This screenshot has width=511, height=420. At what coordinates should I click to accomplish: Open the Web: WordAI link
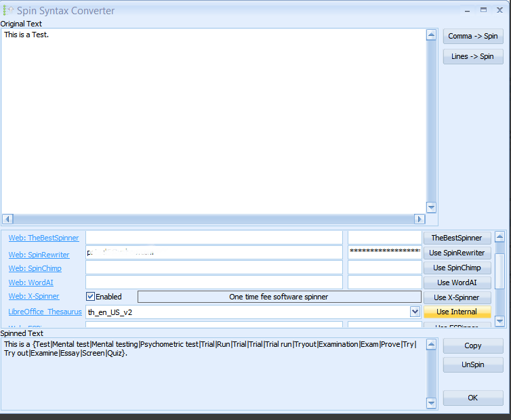tap(30, 282)
